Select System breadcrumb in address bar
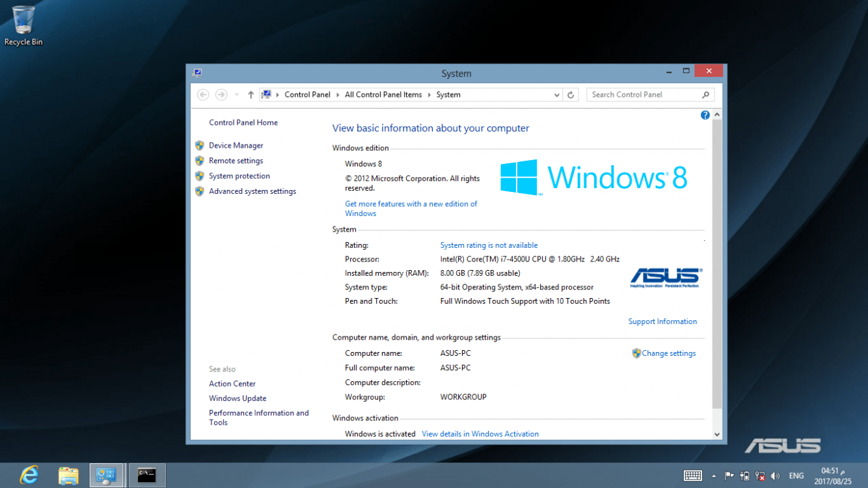 pos(448,95)
